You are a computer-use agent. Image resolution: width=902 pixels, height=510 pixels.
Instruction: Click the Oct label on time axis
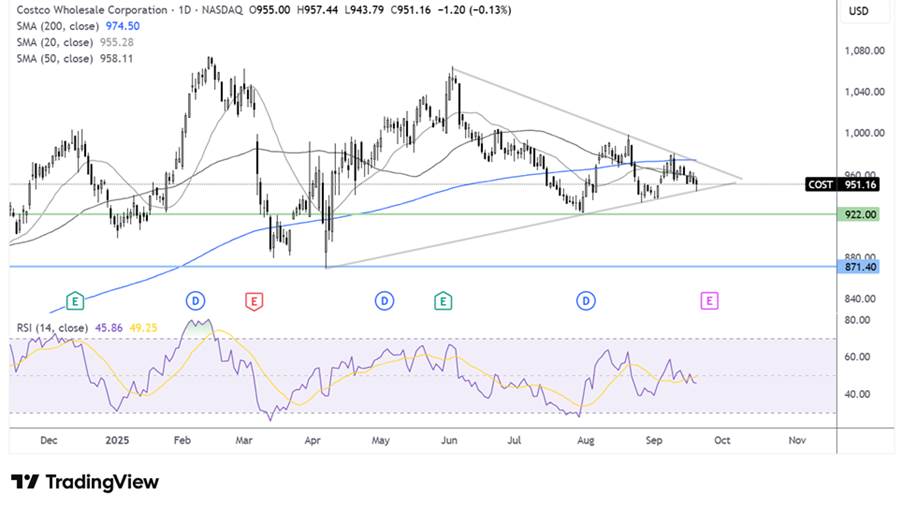click(x=722, y=440)
